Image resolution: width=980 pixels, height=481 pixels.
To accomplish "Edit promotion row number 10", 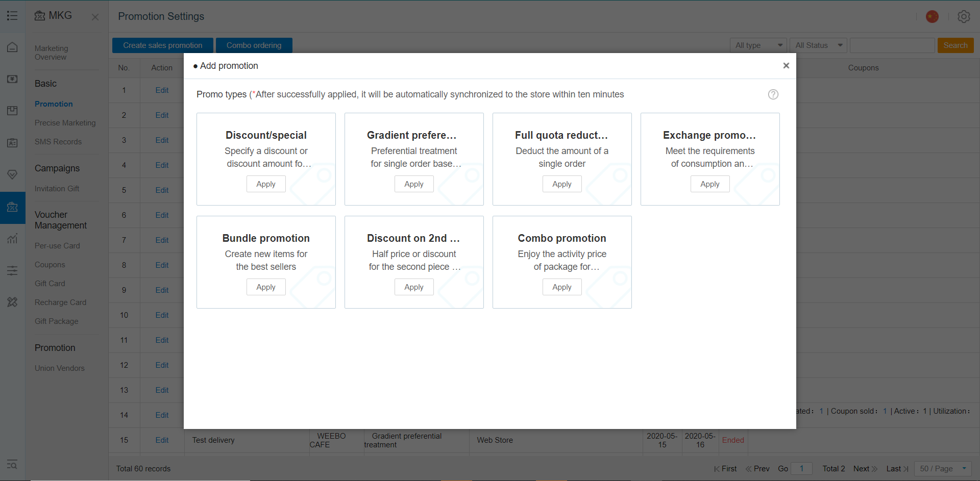I will pos(162,315).
